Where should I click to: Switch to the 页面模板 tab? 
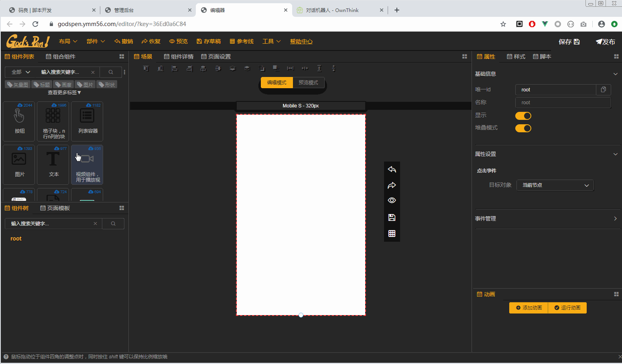(55, 208)
